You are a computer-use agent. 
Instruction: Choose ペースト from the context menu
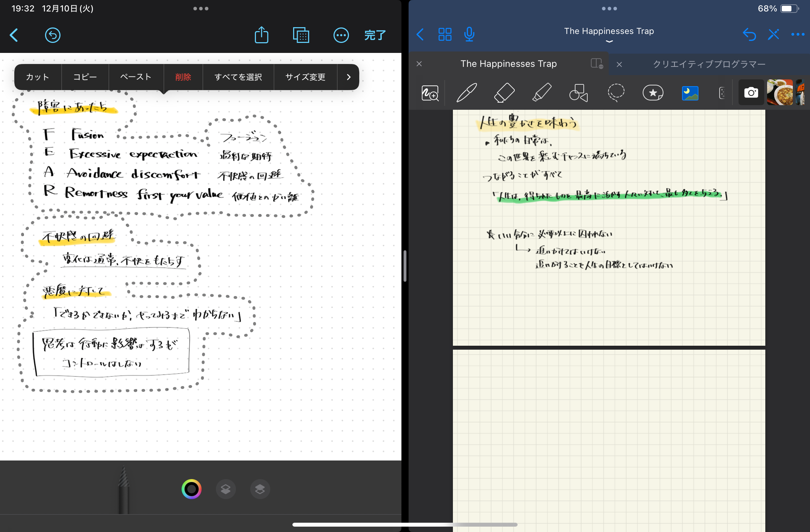[x=136, y=77]
